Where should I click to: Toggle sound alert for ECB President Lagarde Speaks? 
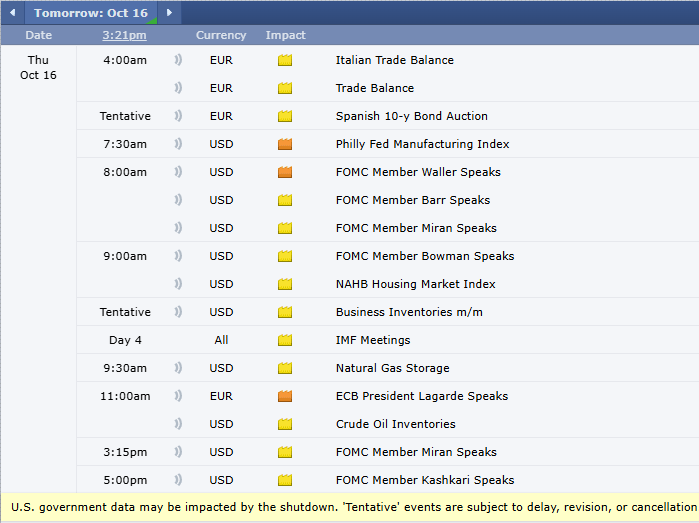click(x=178, y=396)
